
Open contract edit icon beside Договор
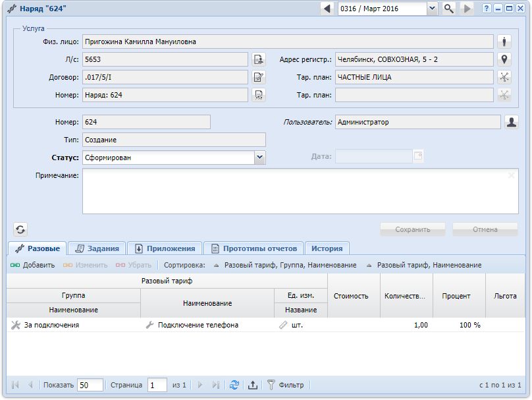click(x=259, y=77)
